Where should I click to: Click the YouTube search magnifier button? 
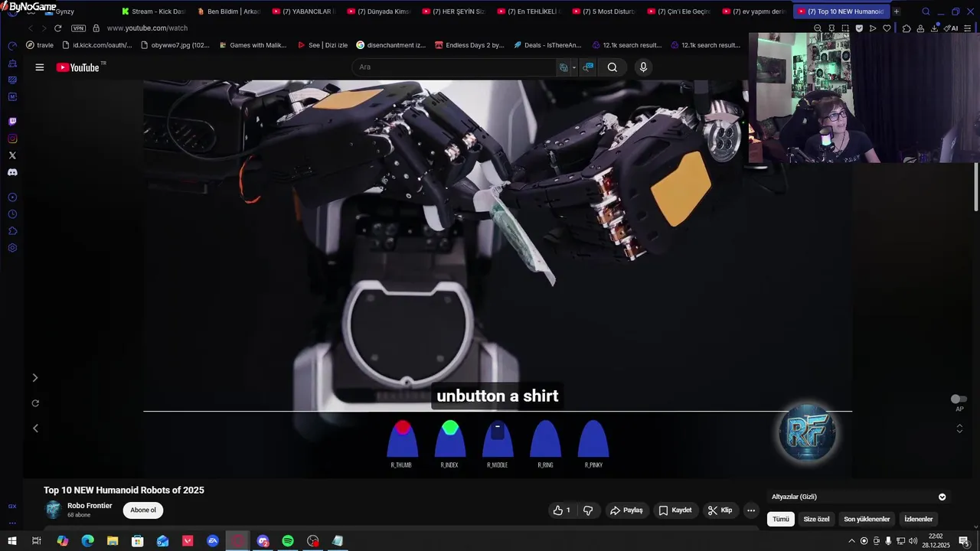tap(612, 67)
